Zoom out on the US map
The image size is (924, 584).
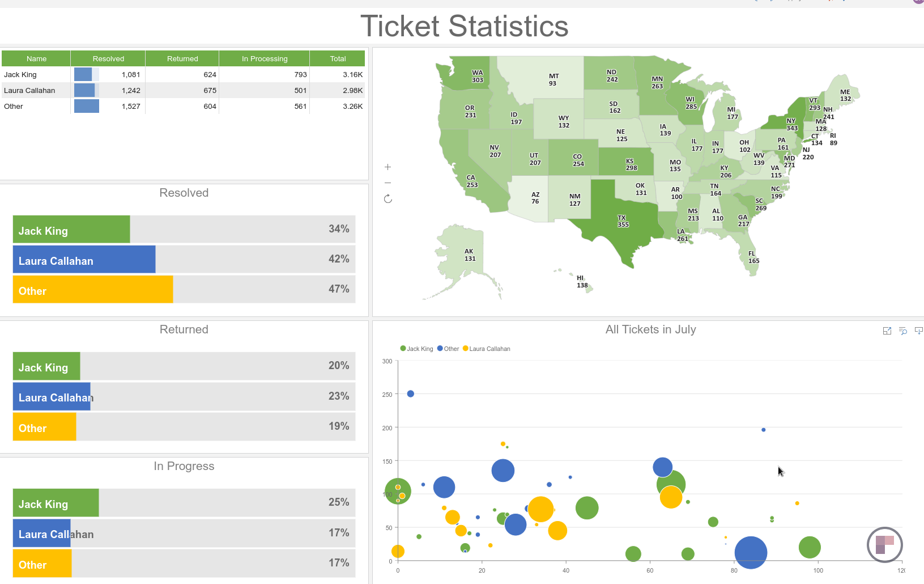[388, 183]
